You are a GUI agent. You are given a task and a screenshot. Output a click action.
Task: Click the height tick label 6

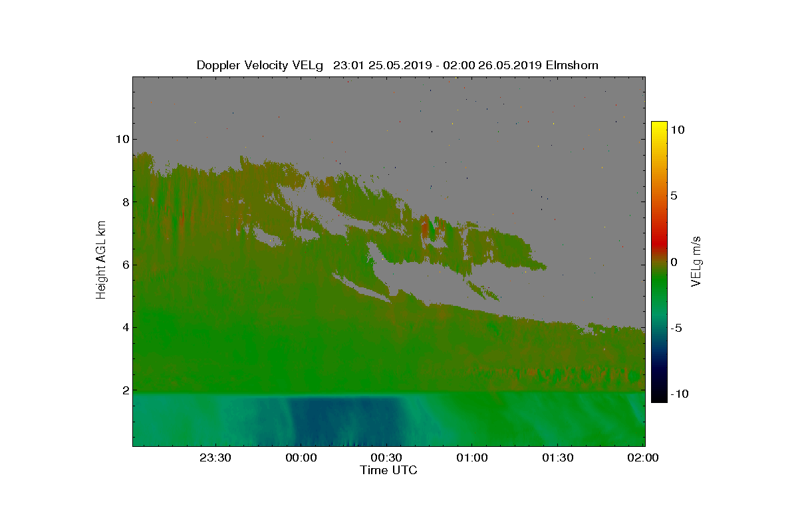tap(125, 265)
